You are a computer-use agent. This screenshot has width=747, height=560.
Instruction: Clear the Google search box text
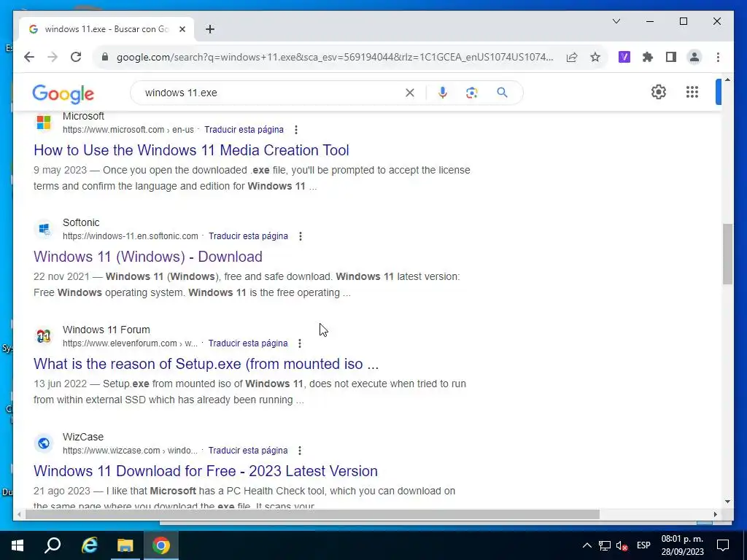(410, 93)
